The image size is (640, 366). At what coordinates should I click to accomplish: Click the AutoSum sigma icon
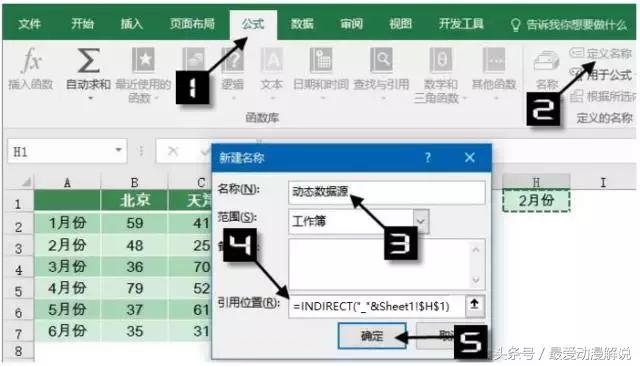[x=89, y=61]
